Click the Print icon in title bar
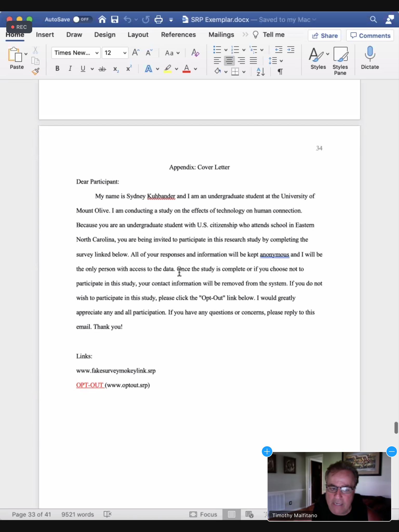The width and height of the screenshot is (399, 532). point(158,19)
